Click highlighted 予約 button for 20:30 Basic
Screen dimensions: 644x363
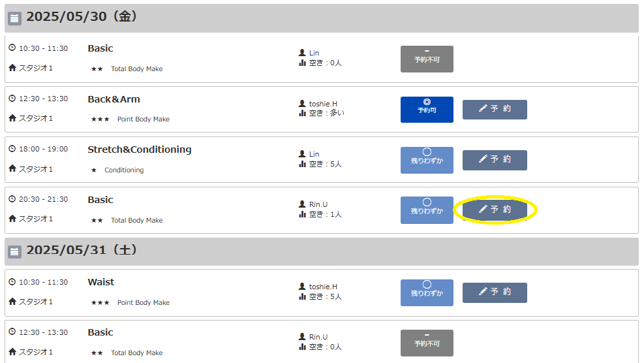pyautogui.click(x=495, y=210)
